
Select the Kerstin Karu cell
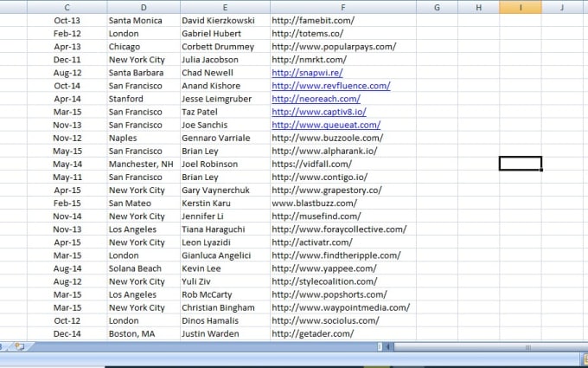(x=225, y=203)
